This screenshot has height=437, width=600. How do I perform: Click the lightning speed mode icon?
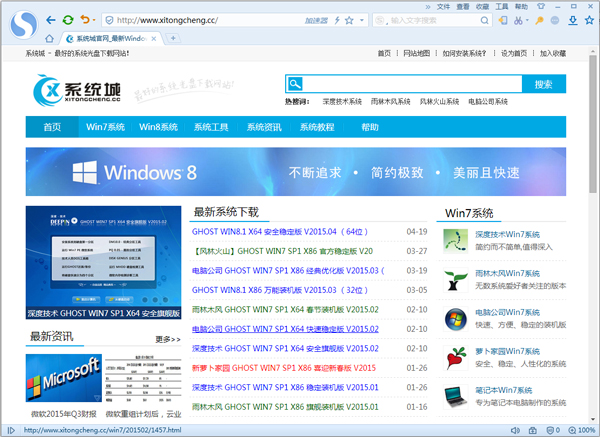coord(337,20)
